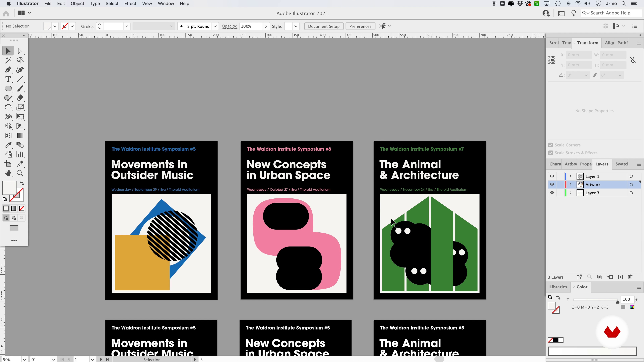Image resolution: width=644 pixels, height=362 pixels.
Task: Select the Magic Wand tool
Action: (8, 60)
